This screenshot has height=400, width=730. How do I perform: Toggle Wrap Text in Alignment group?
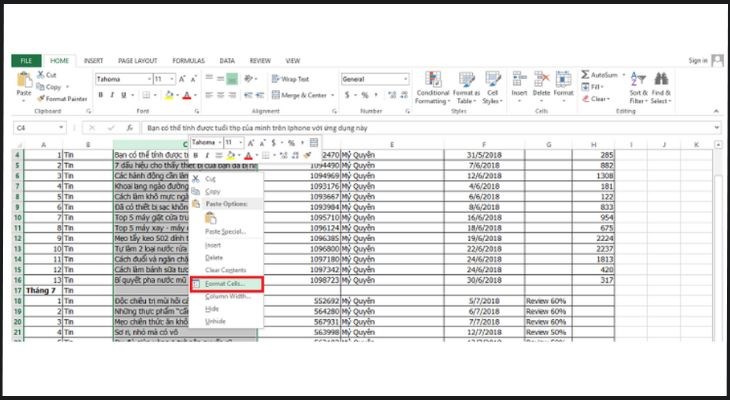tap(290, 78)
